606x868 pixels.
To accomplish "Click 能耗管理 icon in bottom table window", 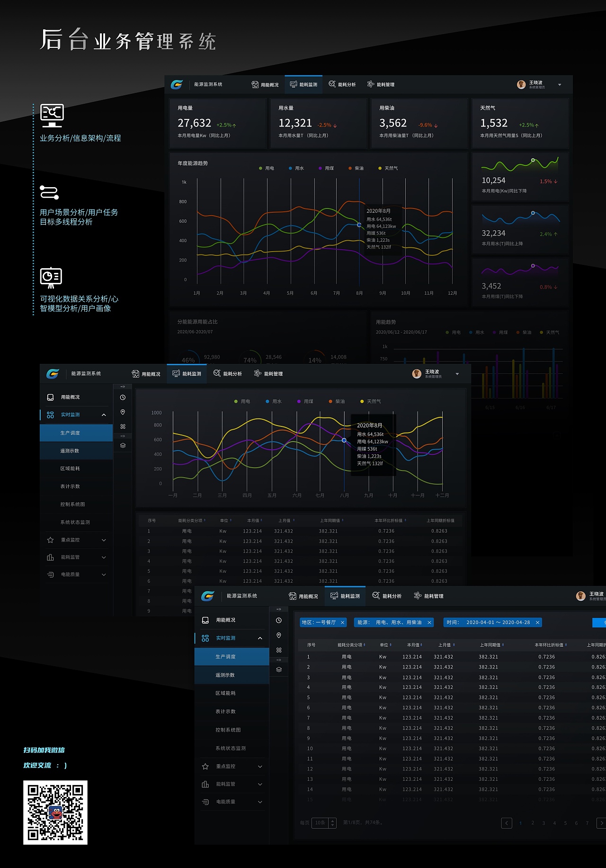I will 418,596.
